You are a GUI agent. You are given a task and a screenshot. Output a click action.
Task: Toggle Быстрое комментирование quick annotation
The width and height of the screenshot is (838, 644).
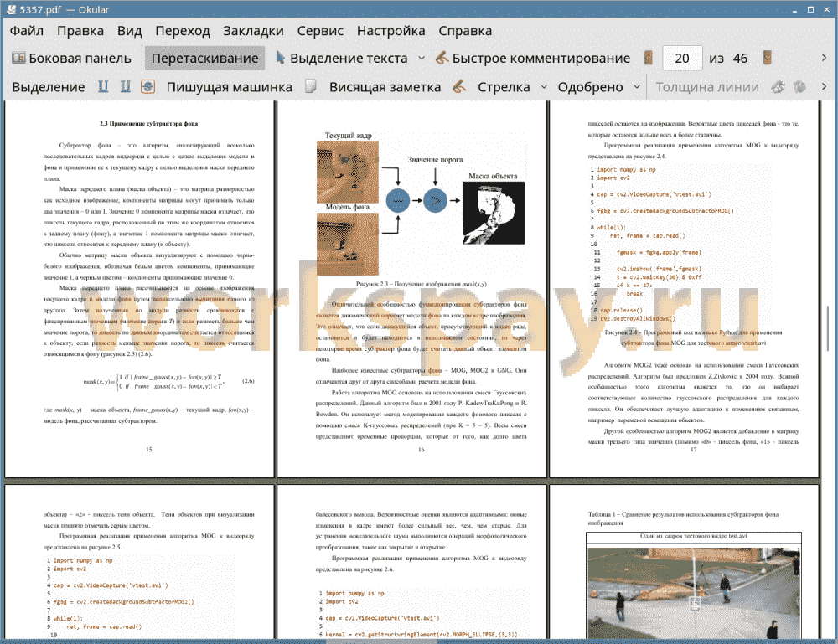pyautogui.click(x=533, y=59)
